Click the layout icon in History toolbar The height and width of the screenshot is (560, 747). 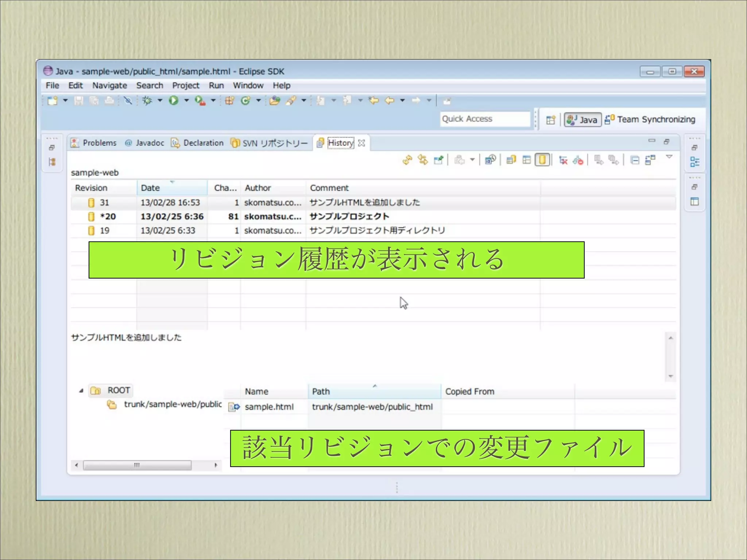[650, 160]
